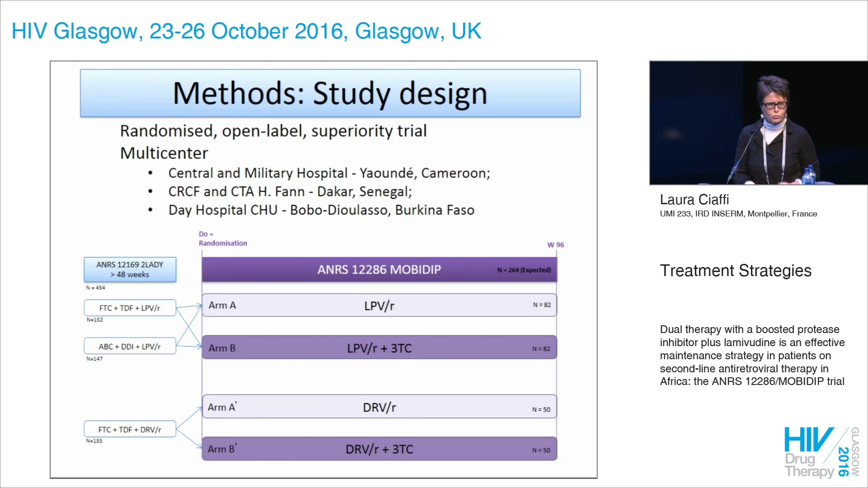Image resolution: width=868 pixels, height=488 pixels.
Task: Click the 'ANRS 12169 2LADY > 48 weeks' box
Action: pos(130,270)
